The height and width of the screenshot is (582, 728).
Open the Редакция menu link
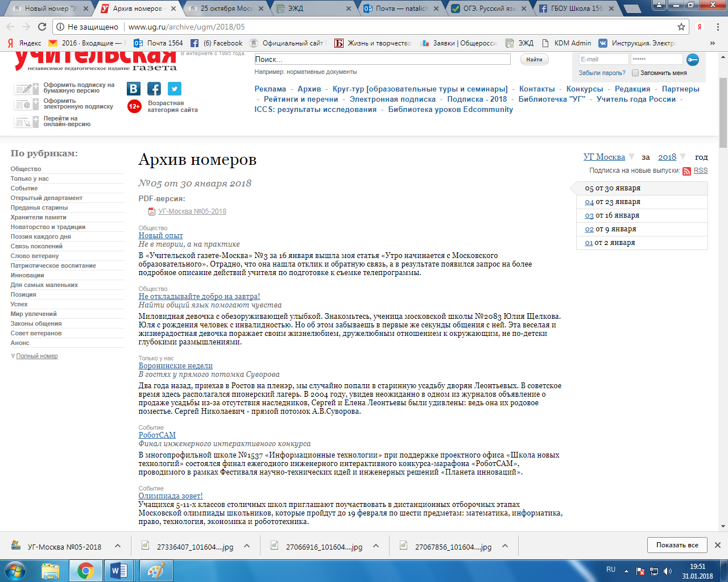pos(632,89)
